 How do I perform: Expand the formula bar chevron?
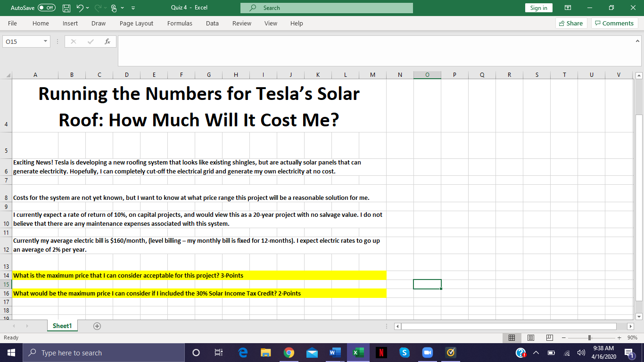click(637, 41)
